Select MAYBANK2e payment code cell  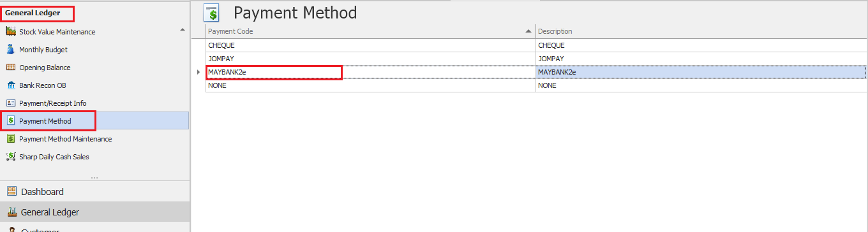pos(370,72)
